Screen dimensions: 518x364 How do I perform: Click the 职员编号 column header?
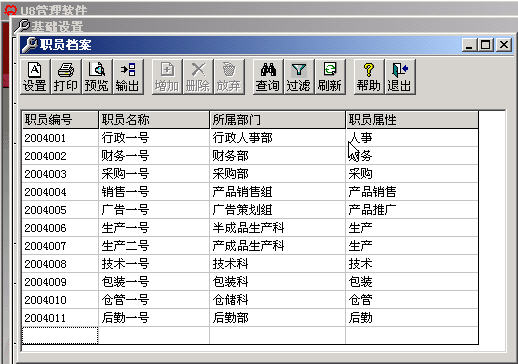pos(60,120)
